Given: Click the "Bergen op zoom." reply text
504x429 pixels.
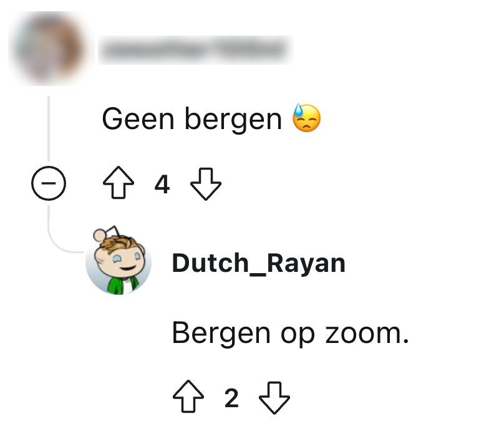Looking at the screenshot, I should click(x=291, y=334).
